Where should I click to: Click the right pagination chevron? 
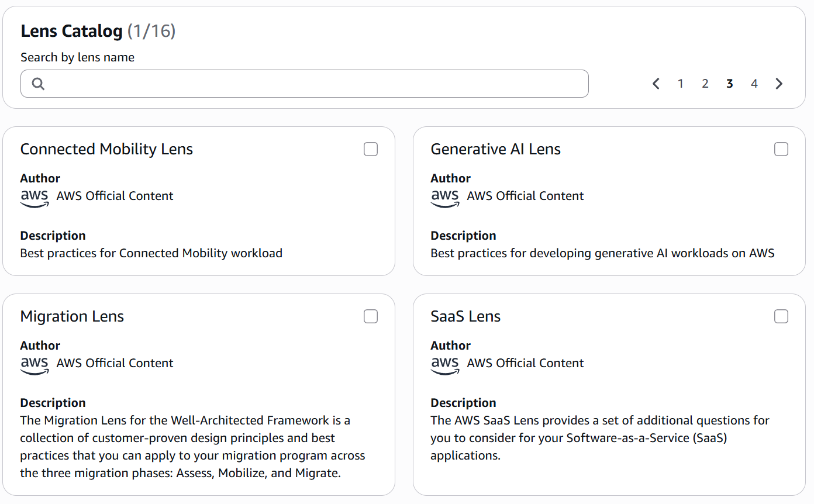point(778,84)
